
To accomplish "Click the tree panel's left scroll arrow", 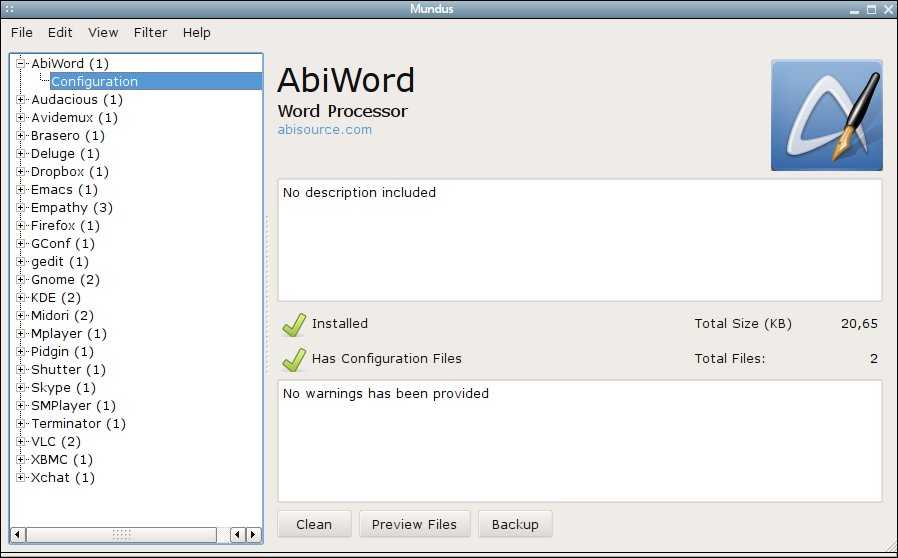I will 17,535.
